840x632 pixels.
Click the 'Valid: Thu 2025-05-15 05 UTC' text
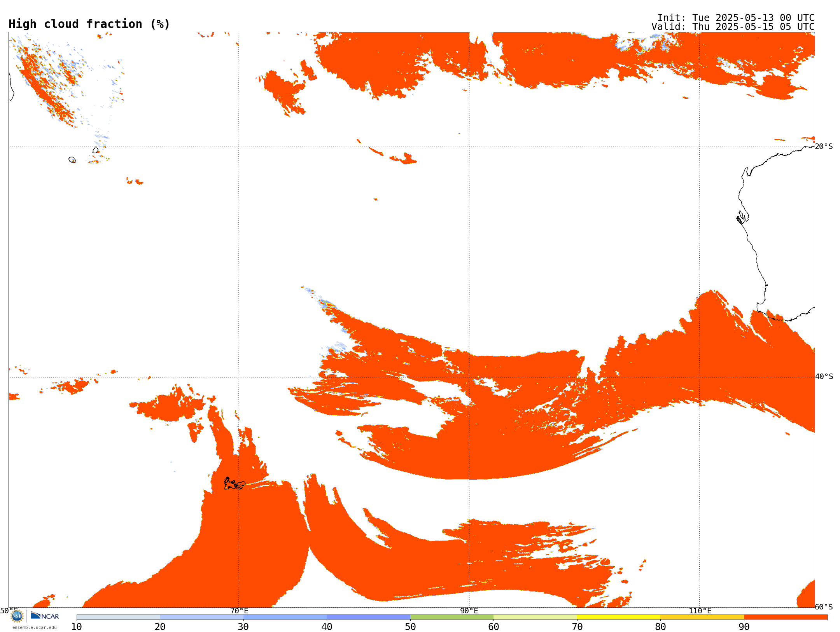click(x=733, y=27)
